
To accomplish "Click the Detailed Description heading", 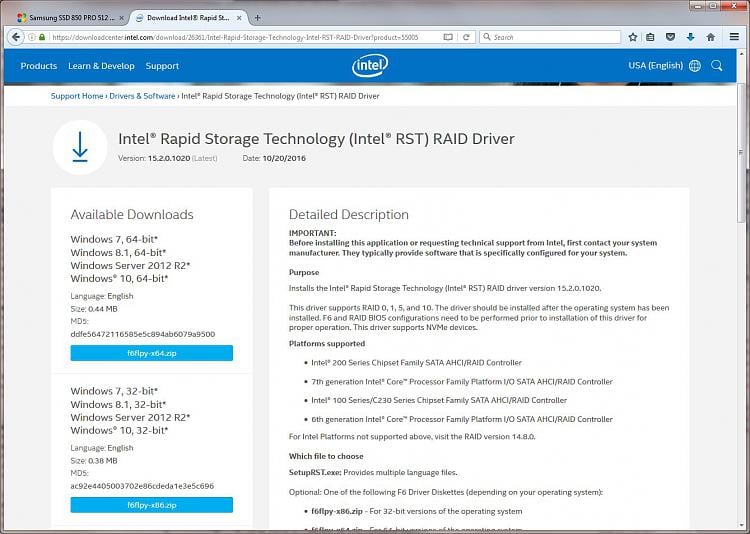I will pos(349,214).
